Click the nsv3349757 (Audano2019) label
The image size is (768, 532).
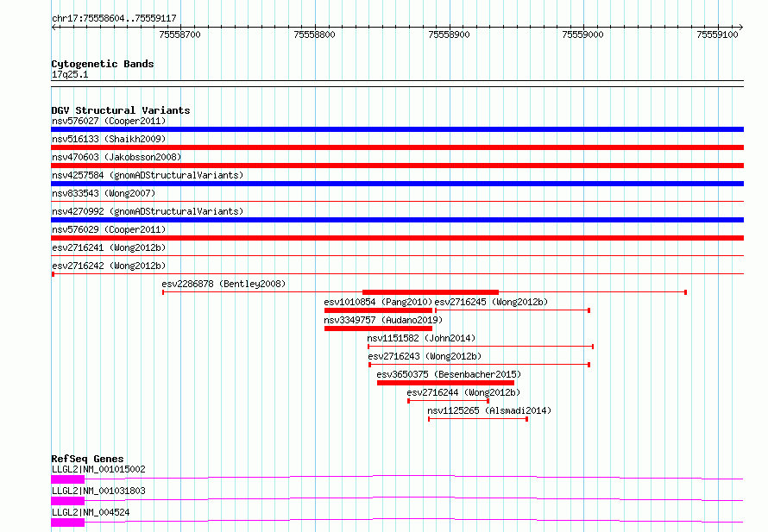(x=383, y=320)
